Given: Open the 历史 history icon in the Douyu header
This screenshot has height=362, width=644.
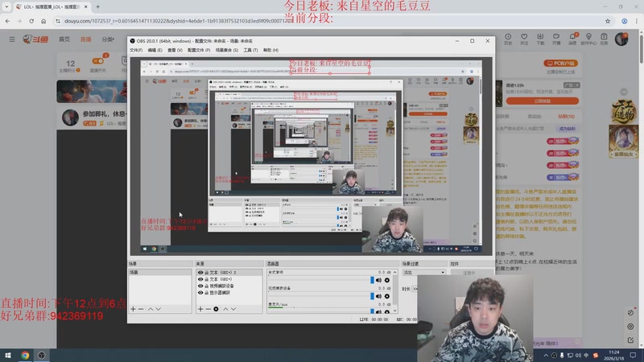Looking at the screenshot, I should tap(508, 39).
